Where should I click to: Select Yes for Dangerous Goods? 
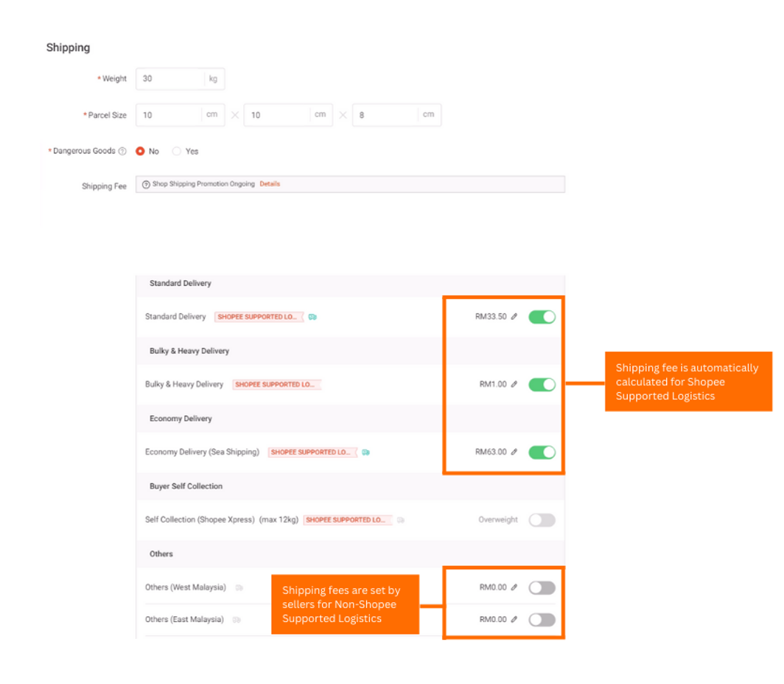point(175,150)
